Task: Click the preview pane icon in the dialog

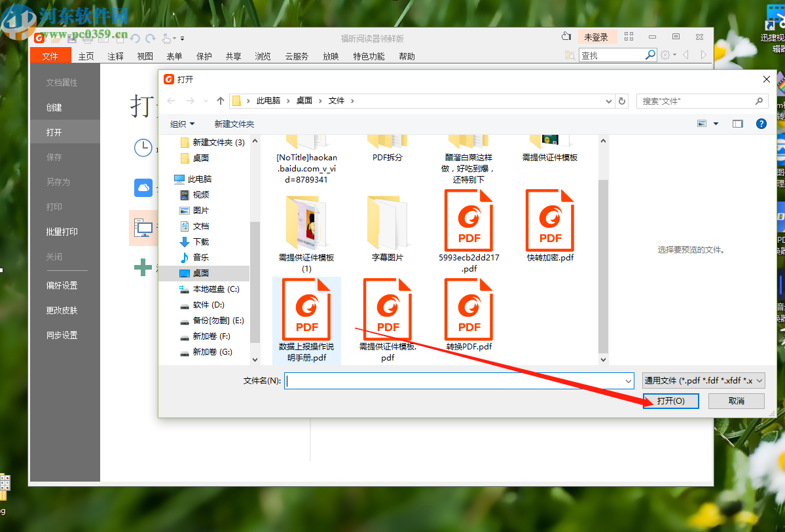Action: tap(738, 124)
